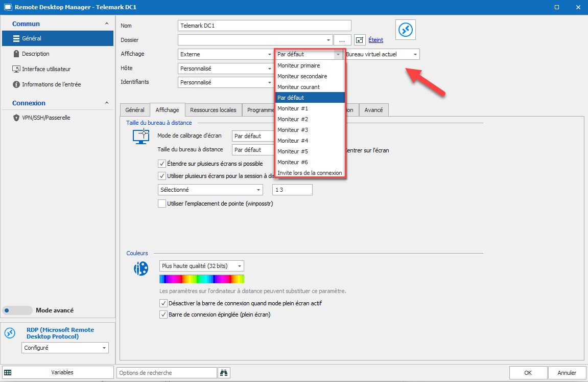The height and width of the screenshot is (382, 588).
Task: Open Interface utilisateur settings
Action: coord(45,69)
